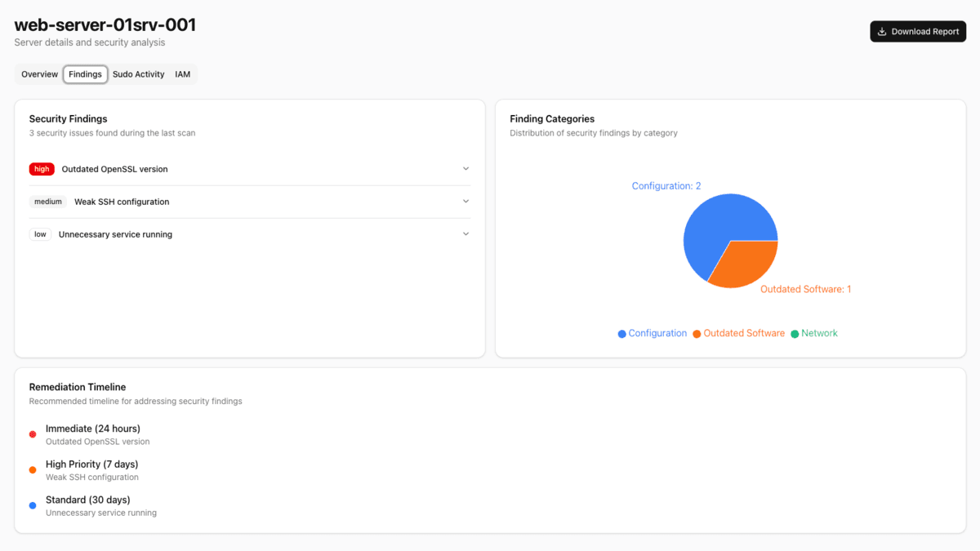Click the red Immediate timeline dot
Viewport: 980px width, 551px height.
32,433
